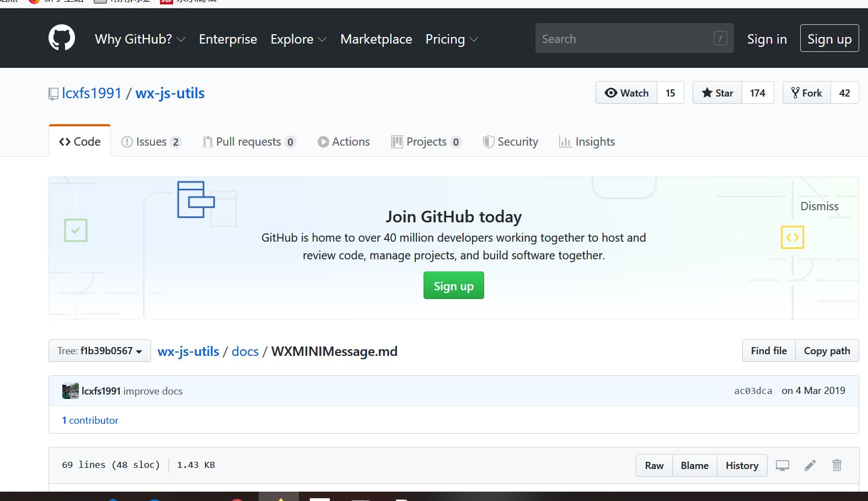Click the open in desktop monitor icon
The width and height of the screenshot is (868, 501).
(782, 465)
